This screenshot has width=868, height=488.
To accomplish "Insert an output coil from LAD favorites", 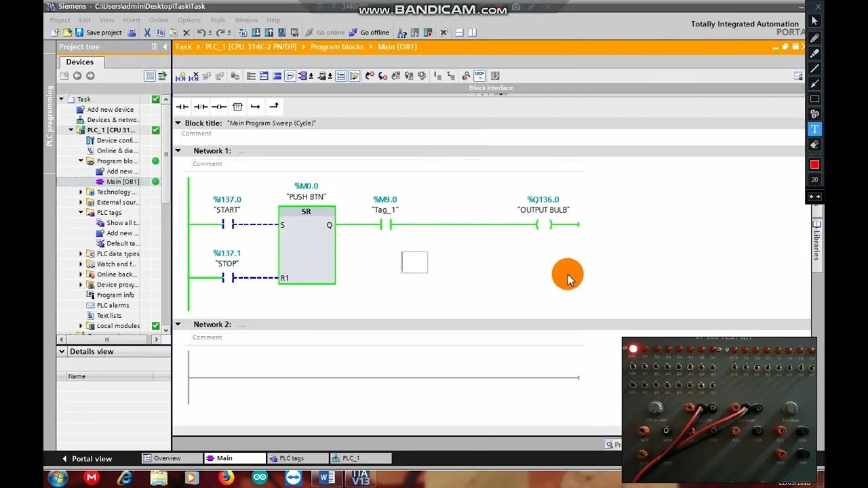I will pos(218,106).
